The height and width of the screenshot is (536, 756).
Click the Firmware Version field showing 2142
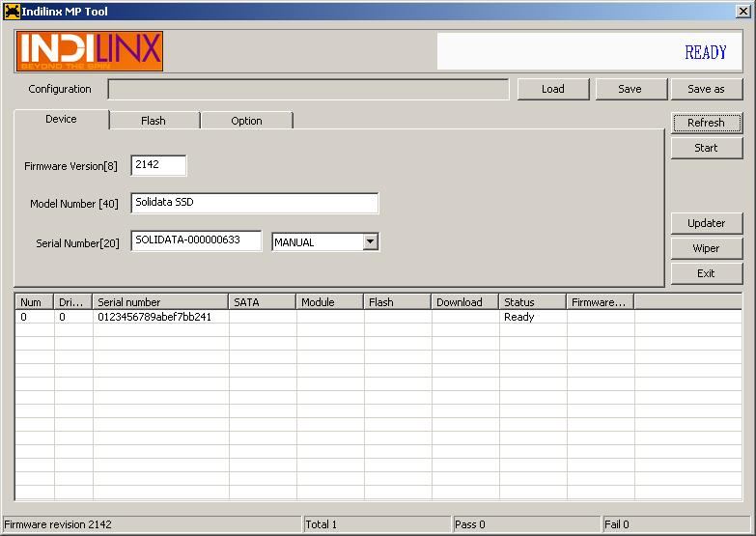point(158,165)
